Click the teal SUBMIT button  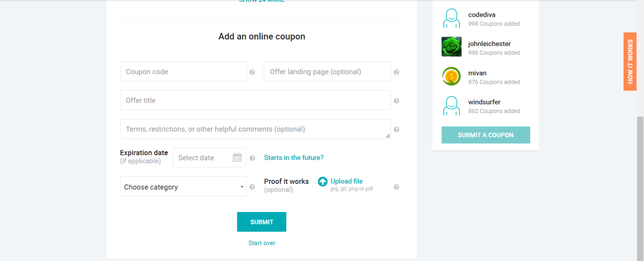pyautogui.click(x=262, y=222)
